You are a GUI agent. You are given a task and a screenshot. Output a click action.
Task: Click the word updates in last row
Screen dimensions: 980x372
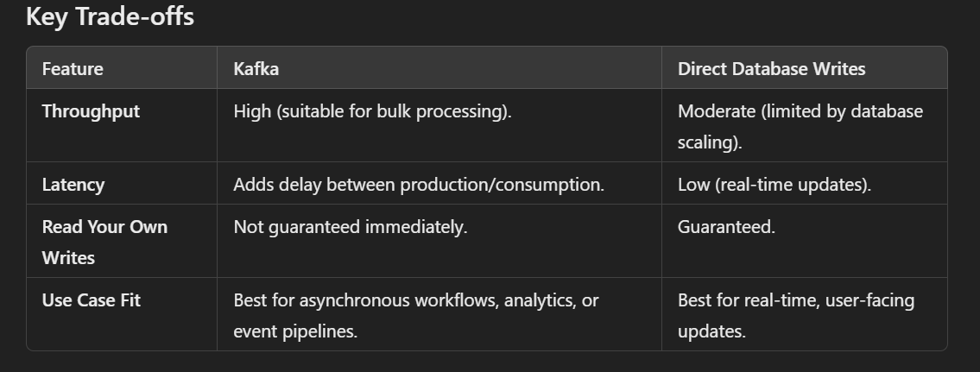point(711,331)
